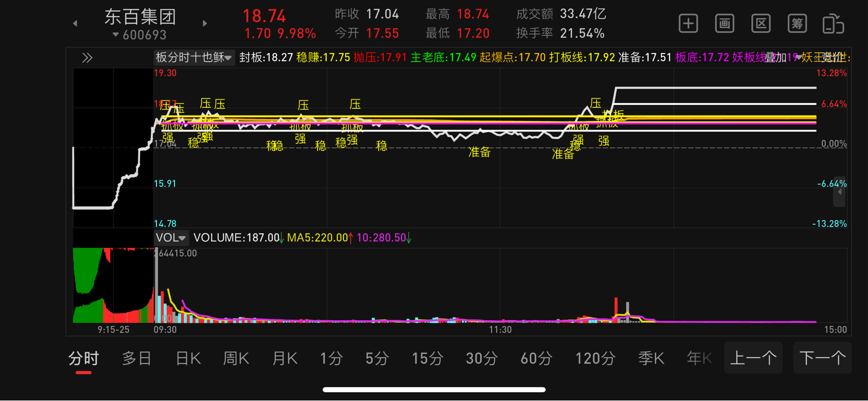The image size is (868, 401).
Task: Open stock code 600693 dropdown
Action: tap(140, 35)
